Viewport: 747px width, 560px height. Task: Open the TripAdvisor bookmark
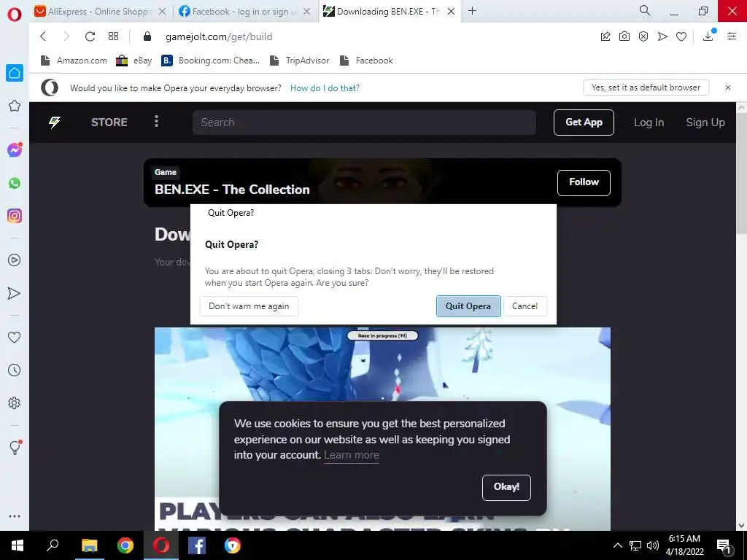[300, 61]
